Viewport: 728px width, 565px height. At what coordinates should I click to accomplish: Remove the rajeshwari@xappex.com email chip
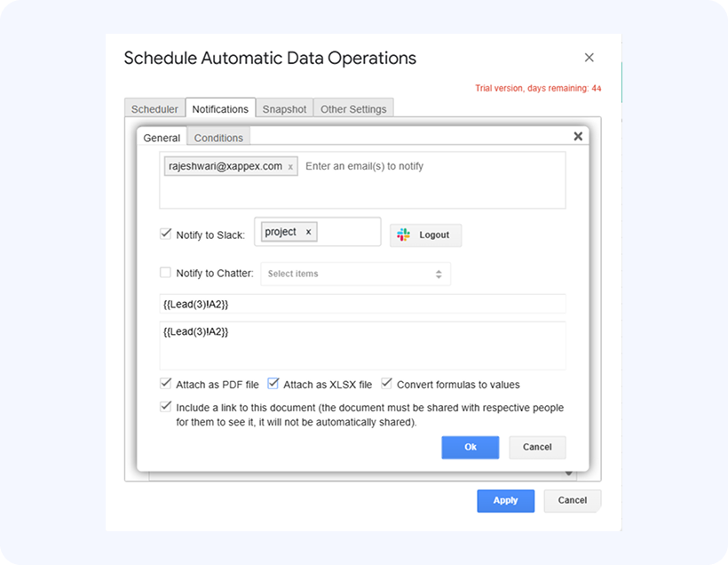point(290,166)
